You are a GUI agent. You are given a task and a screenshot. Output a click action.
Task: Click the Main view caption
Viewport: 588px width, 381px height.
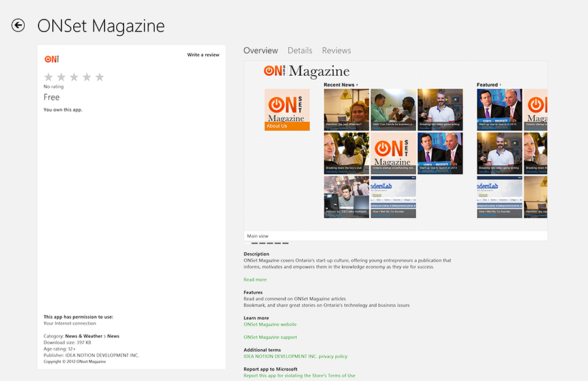(x=257, y=236)
